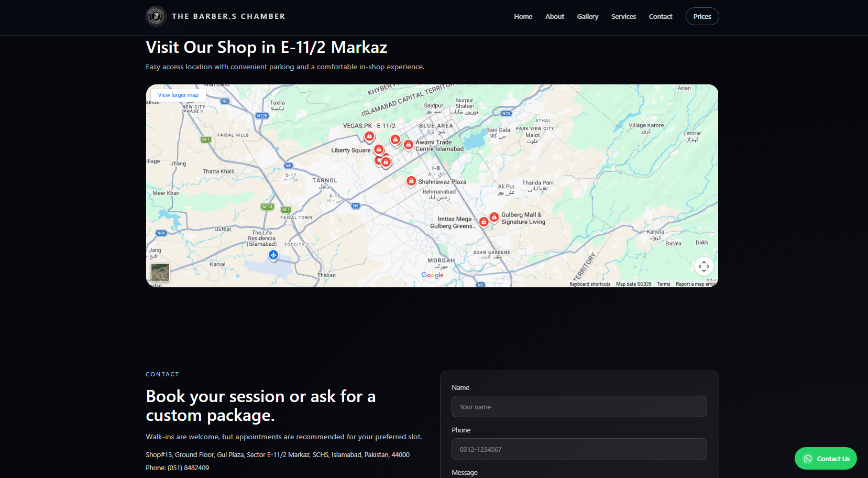The width and height of the screenshot is (868, 478).
Task: Click the Prices button
Action: (702, 17)
